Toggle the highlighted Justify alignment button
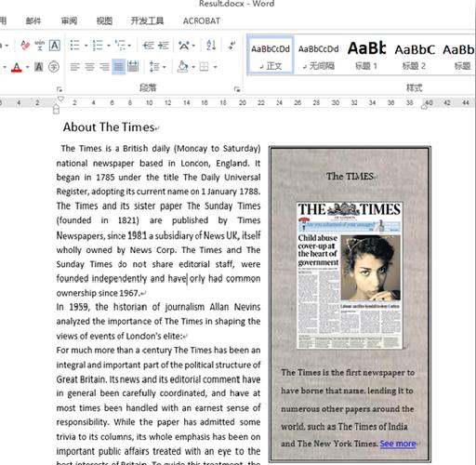The height and width of the screenshot is (465, 476). click(x=119, y=67)
